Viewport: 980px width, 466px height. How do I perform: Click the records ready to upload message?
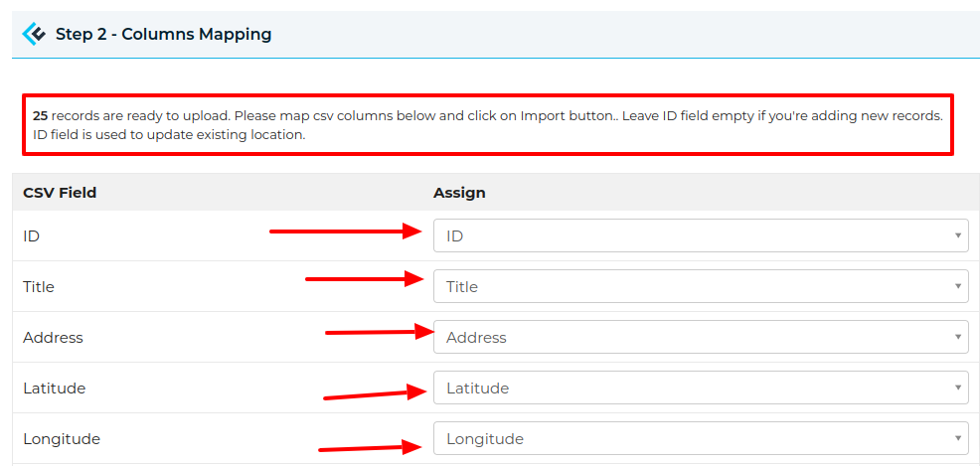point(487,125)
